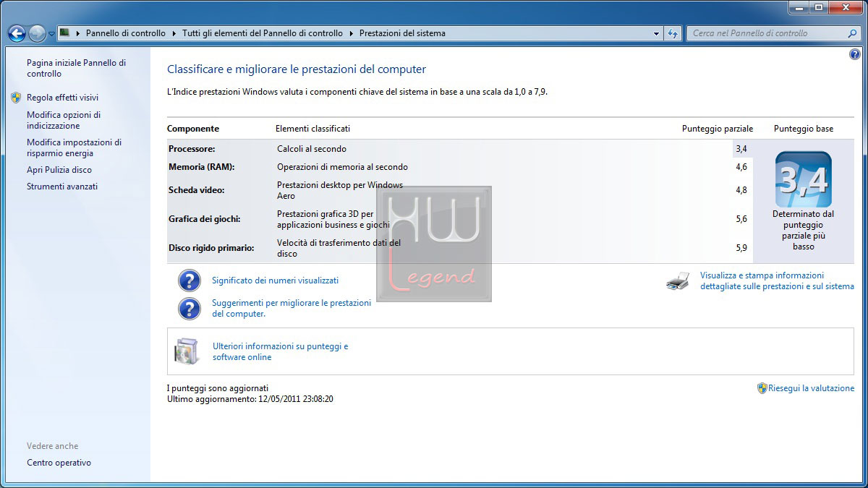Click the 'Vedere anche' sidebar heading
Screen dimensions: 868x488
coord(53,446)
